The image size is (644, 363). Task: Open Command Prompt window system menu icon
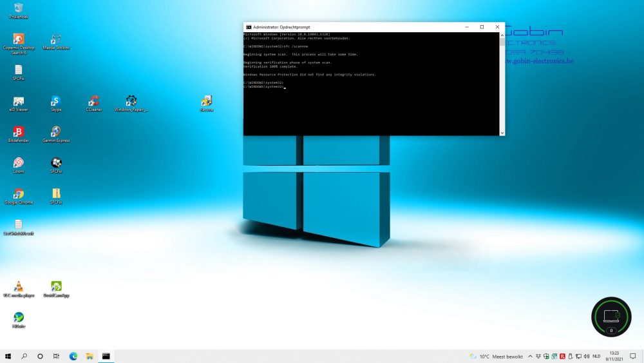[x=249, y=27]
